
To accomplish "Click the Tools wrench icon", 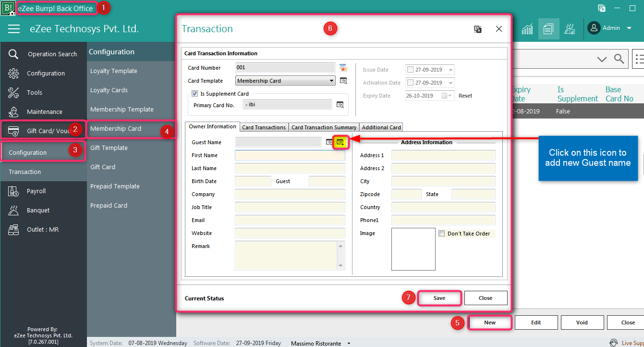I will [13, 92].
